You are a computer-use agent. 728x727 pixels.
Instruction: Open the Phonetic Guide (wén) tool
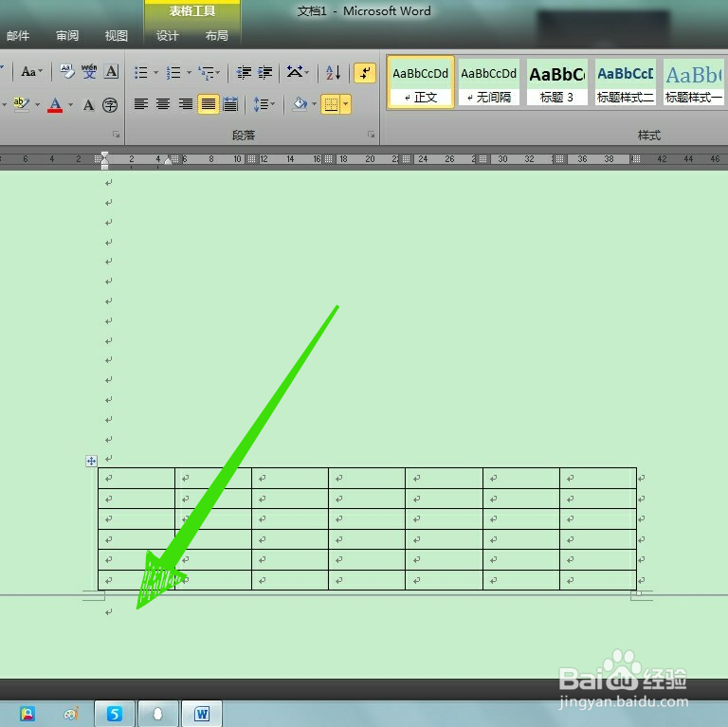point(89,71)
